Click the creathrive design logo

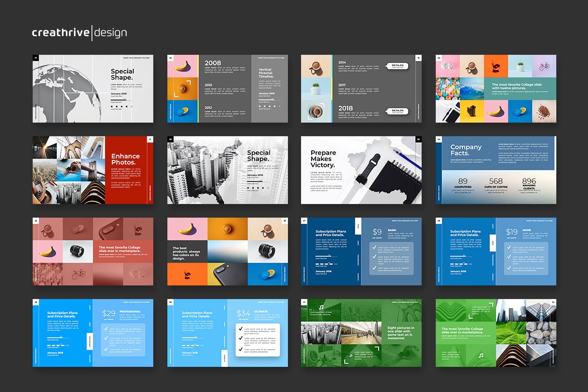(x=79, y=33)
